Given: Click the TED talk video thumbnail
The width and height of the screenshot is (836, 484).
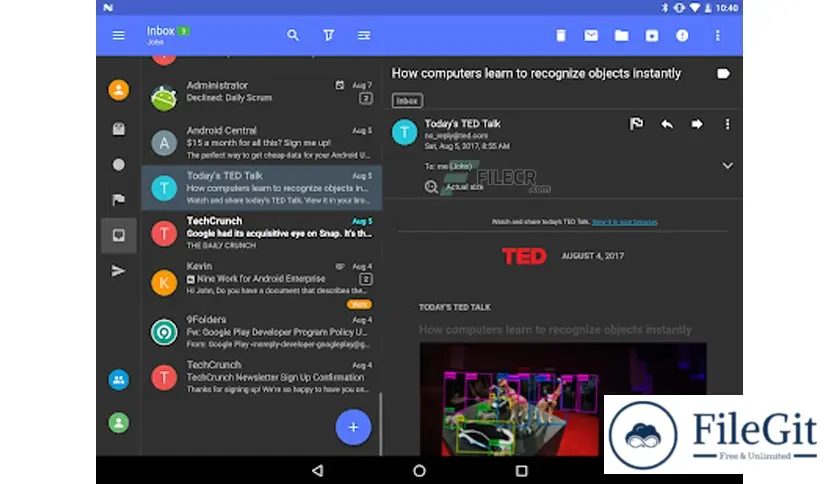Looking at the screenshot, I should tap(563, 399).
